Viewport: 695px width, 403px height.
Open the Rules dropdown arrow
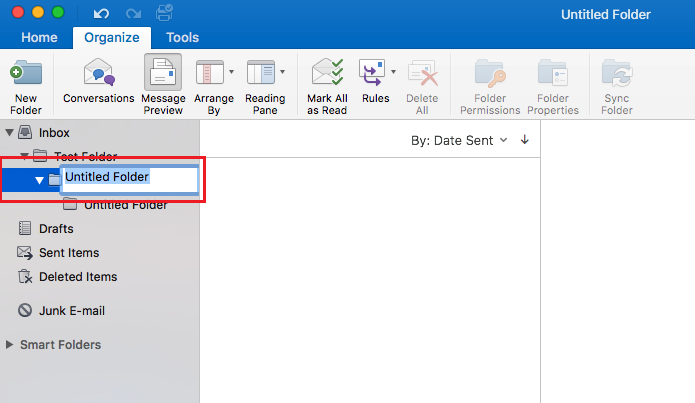click(x=393, y=72)
